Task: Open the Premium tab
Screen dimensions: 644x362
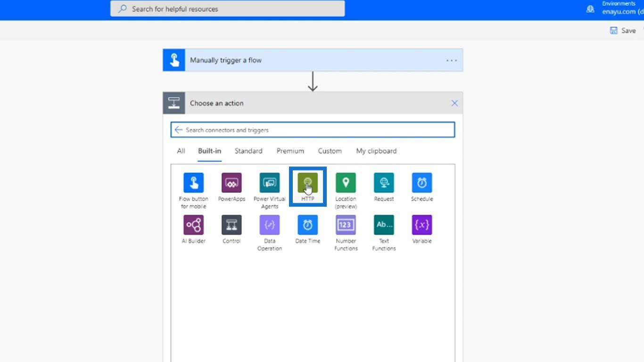Action: coord(290,151)
